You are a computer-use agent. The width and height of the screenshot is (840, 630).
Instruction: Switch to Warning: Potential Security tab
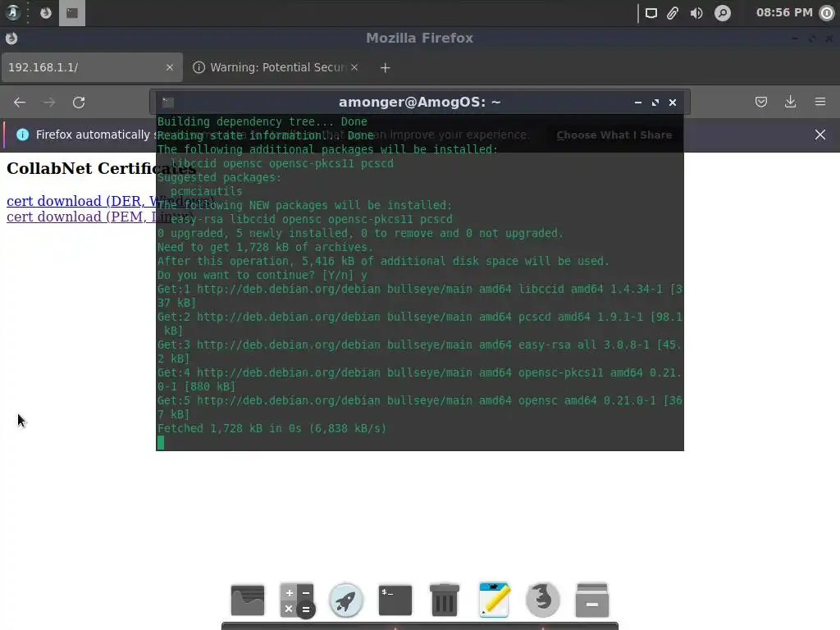276,67
